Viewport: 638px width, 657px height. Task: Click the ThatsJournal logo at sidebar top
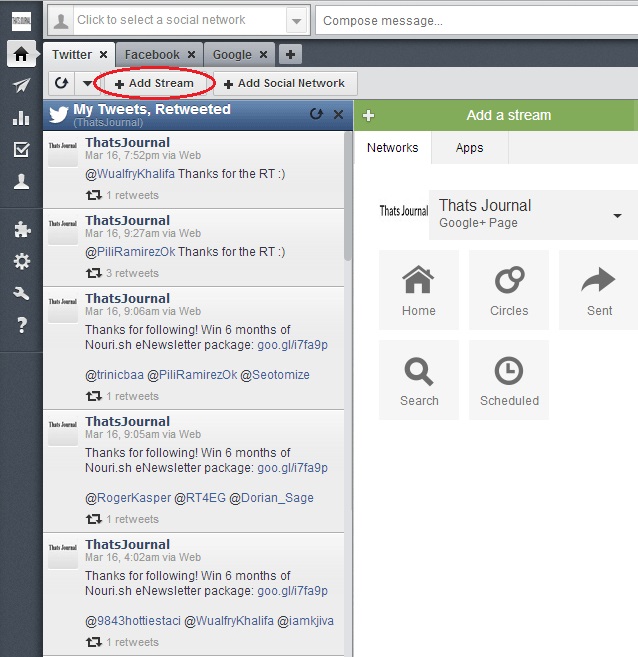21,21
